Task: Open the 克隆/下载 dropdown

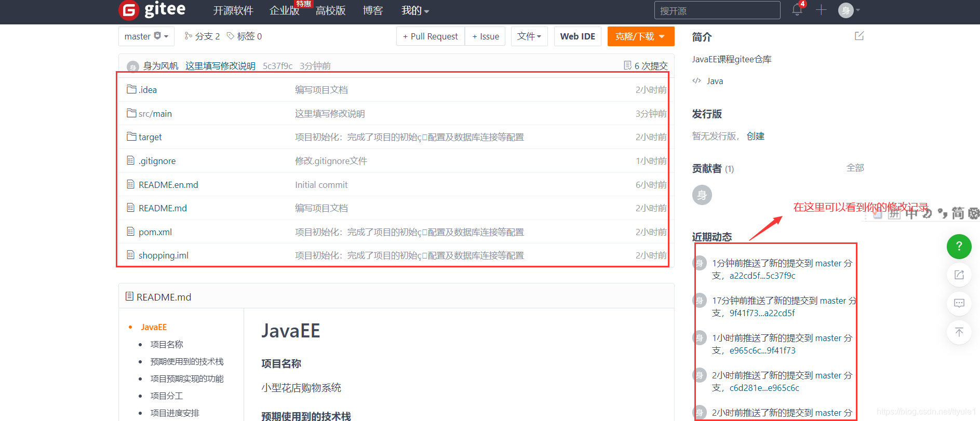Action: 641,36
